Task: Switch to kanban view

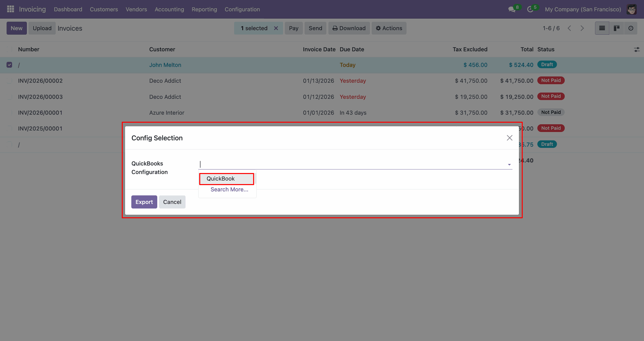Action: coord(616,28)
